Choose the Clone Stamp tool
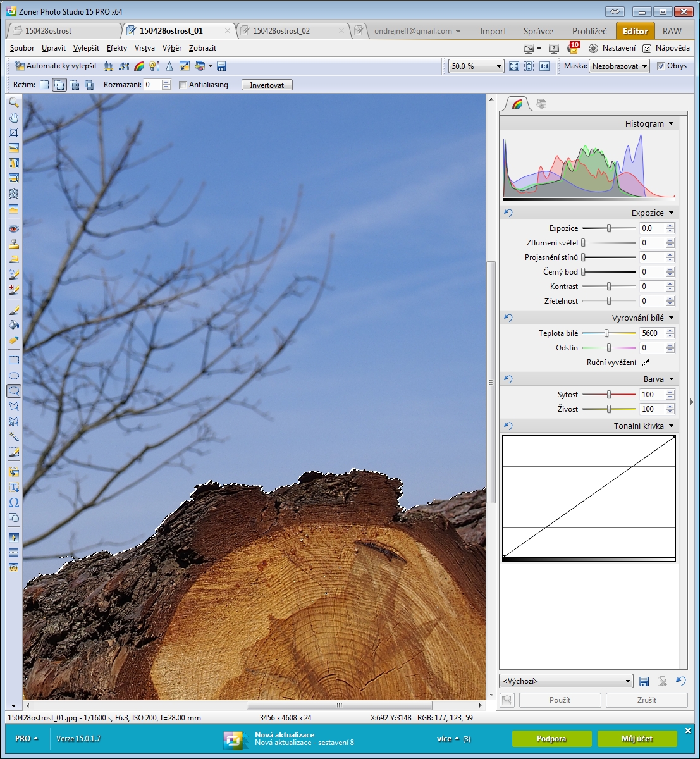Screen dimensions: 700x759 point(13,244)
